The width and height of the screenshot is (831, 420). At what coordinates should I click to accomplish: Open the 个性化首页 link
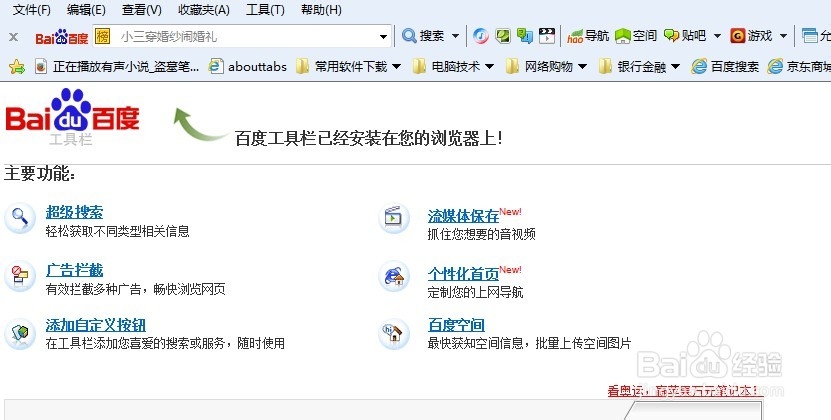[463, 274]
